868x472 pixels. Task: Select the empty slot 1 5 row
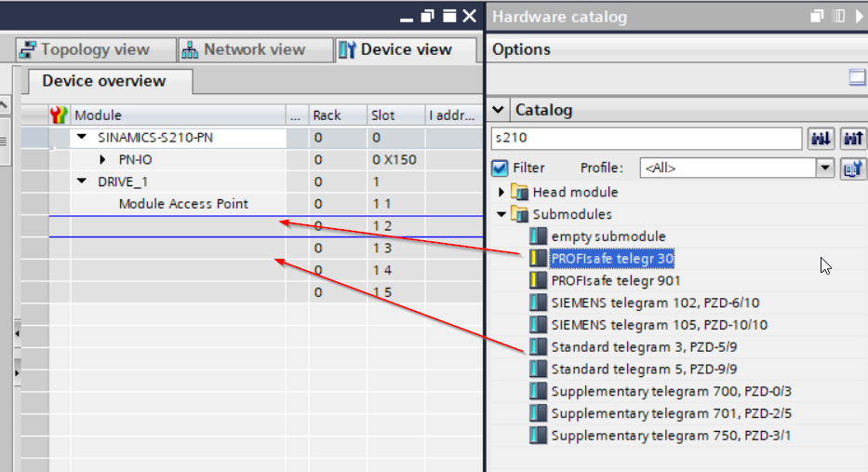(266, 292)
